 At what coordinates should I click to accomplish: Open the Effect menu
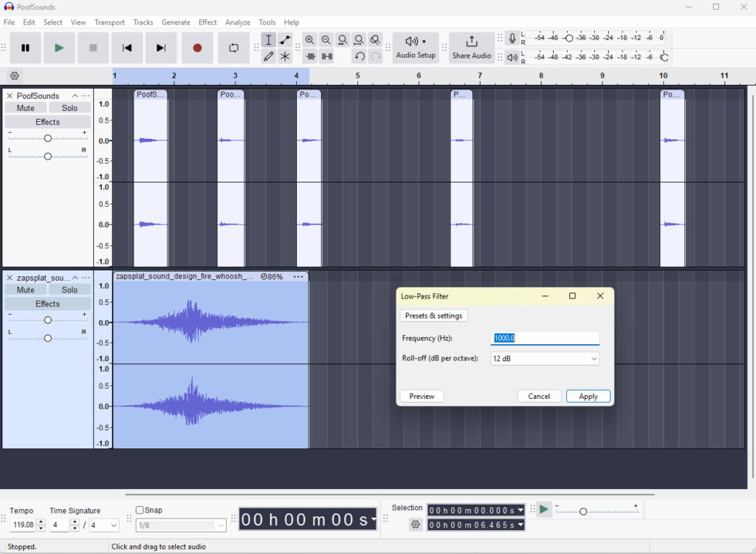[207, 22]
